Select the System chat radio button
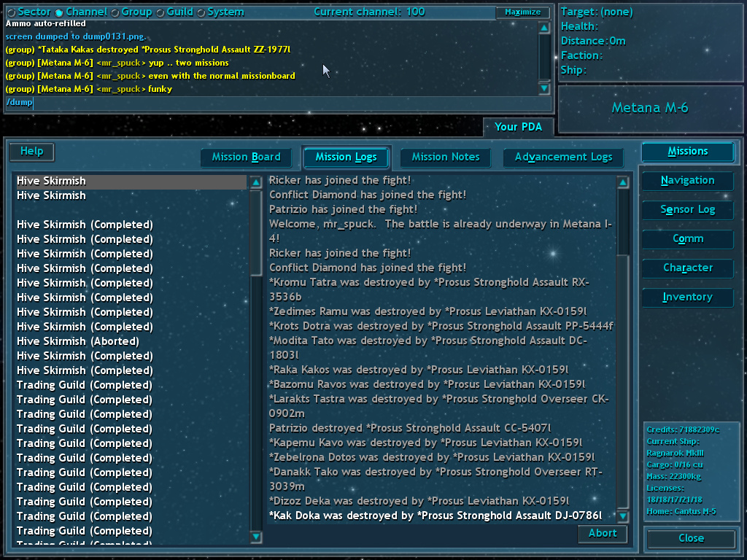 (x=201, y=12)
